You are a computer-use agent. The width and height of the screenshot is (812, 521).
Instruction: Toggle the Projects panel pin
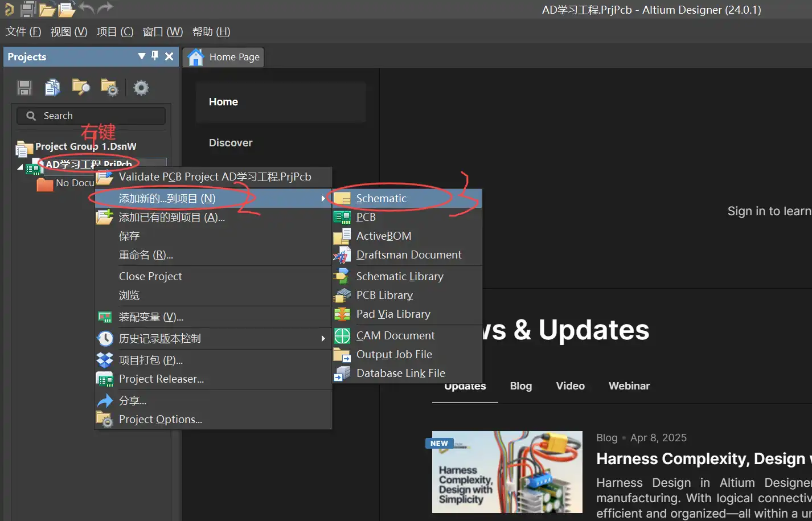(x=155, y=56)
